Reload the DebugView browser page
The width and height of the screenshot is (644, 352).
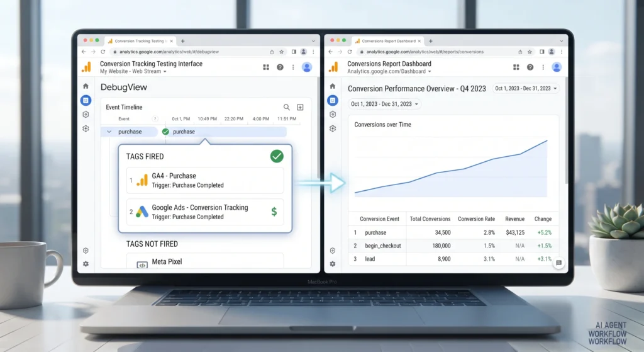coord(103,52)
